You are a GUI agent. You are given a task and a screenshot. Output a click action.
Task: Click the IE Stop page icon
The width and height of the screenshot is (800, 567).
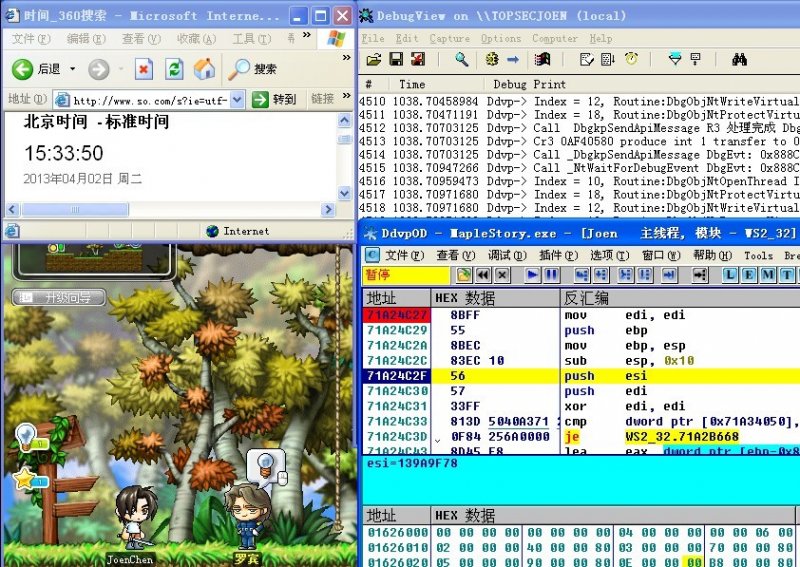tap(144, 69)
